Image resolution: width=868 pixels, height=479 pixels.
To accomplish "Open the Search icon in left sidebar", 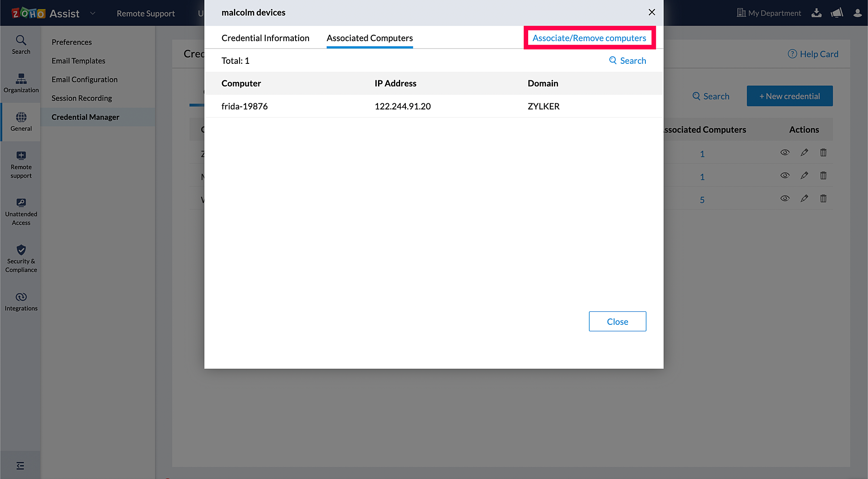I will (x=21, y=45).
